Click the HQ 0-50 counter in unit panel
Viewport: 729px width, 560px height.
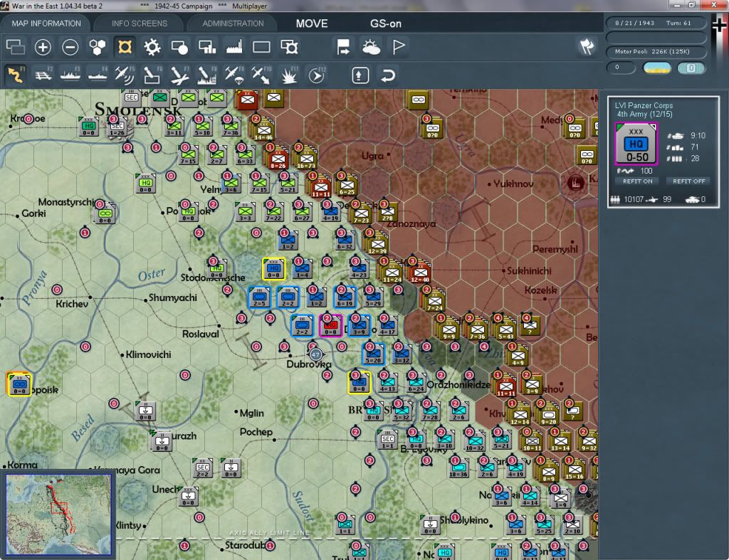636,144
